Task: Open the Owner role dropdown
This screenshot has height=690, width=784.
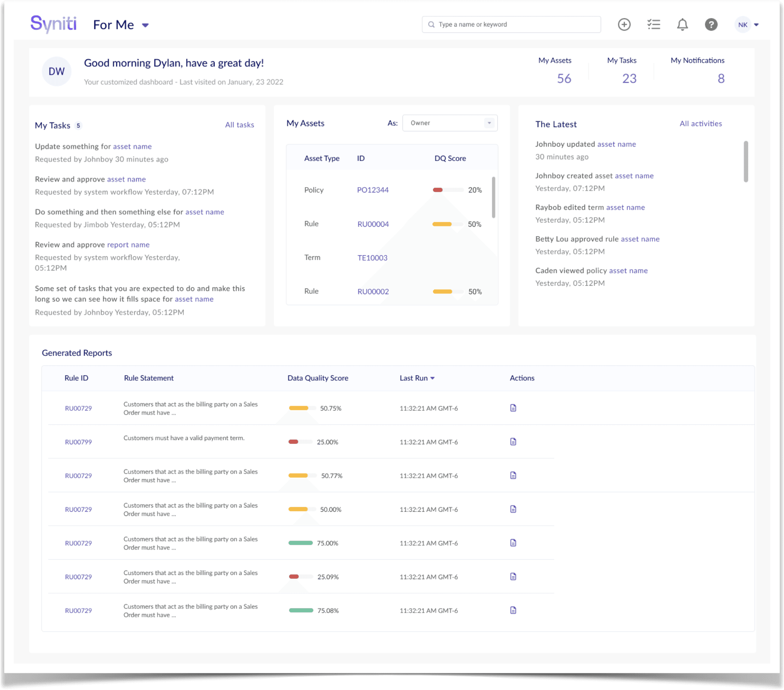Action: (449, 123)
